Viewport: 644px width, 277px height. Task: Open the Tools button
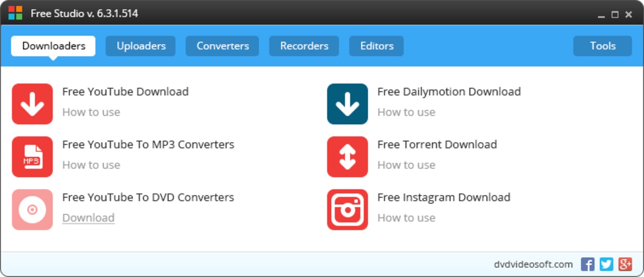coord(602,46)
